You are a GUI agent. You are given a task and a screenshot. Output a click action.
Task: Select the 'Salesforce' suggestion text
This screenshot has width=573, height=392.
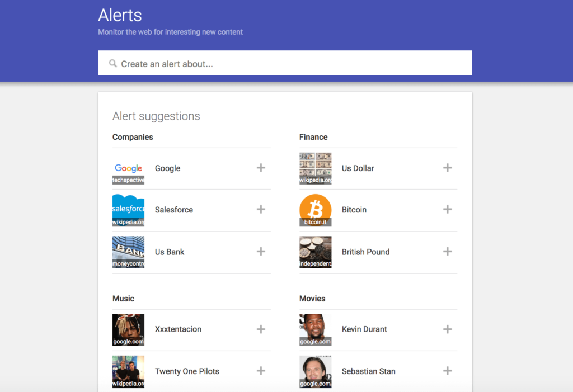tap(174, 210)
